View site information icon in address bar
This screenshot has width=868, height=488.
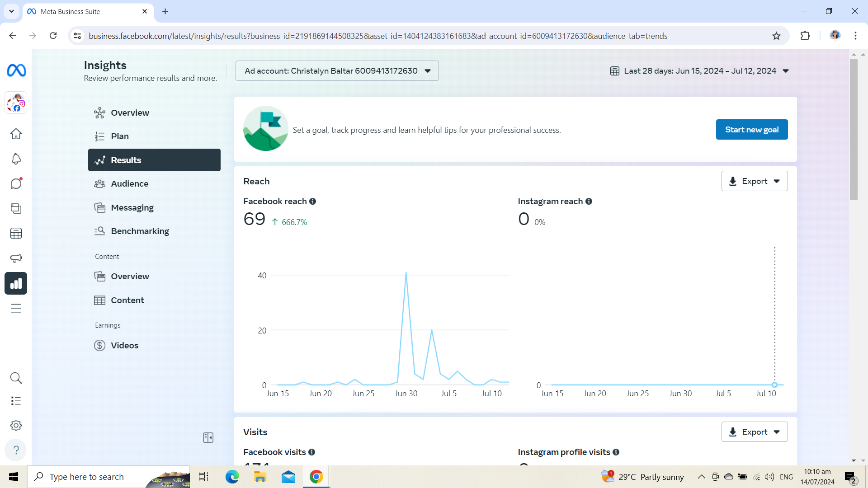(77, 36)
